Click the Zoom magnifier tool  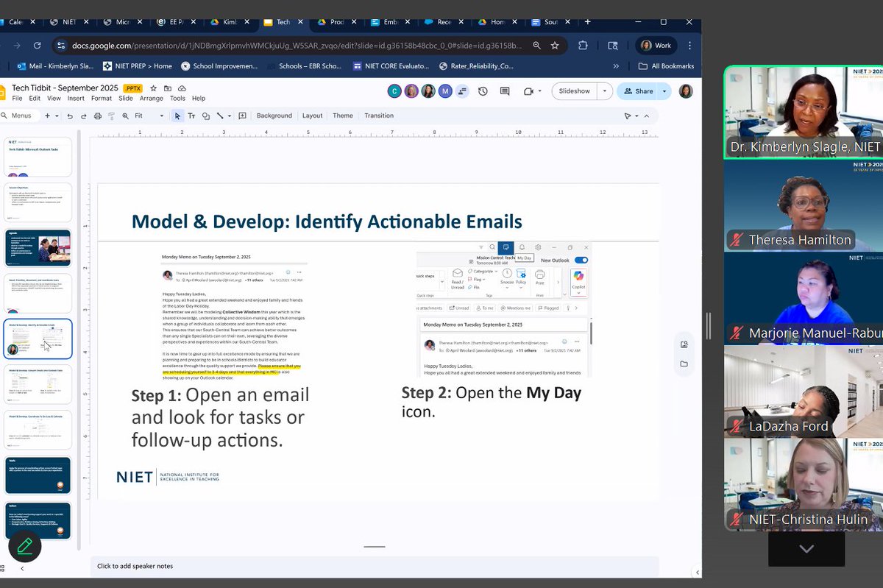click(x=124, y=116)
